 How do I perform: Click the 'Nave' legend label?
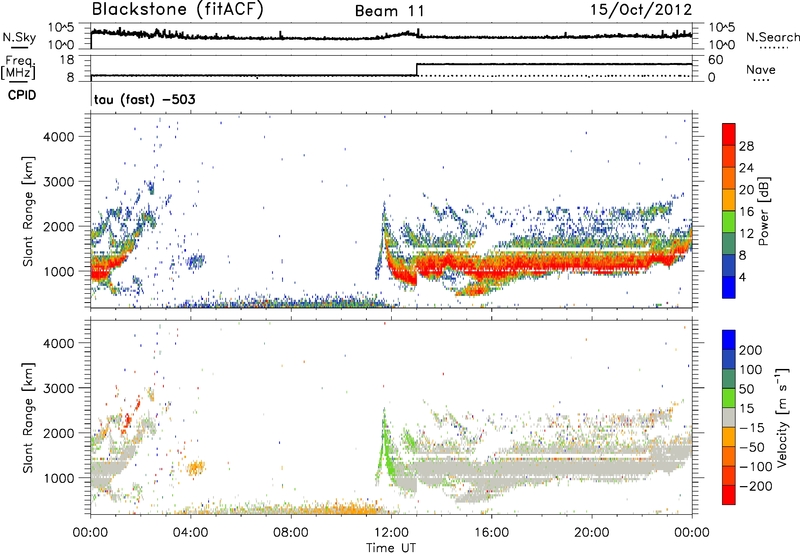tap(761, 69)
